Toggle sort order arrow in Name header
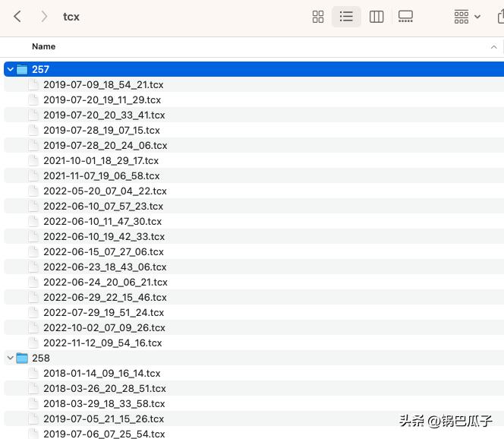This screenshot has width=504, height=439. pos(493,47)
